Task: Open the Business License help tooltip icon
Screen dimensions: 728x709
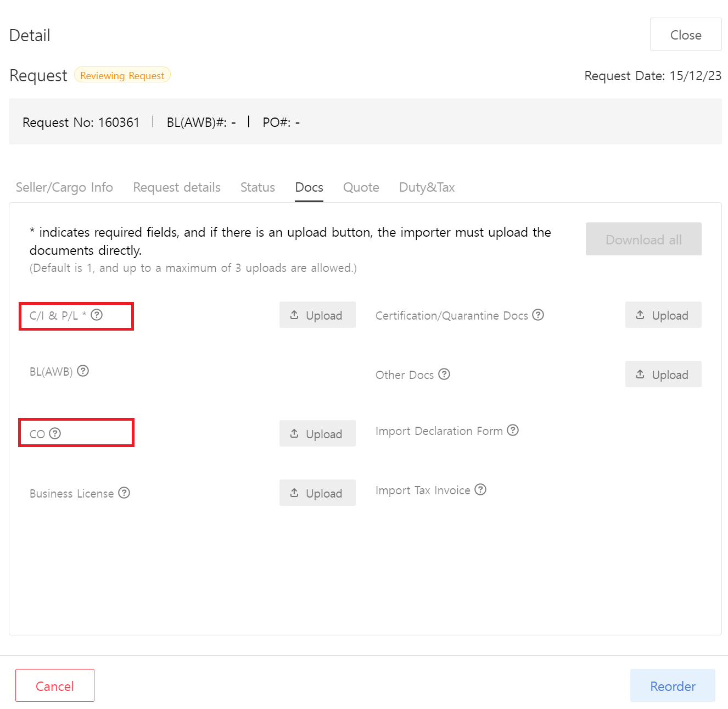Action: (124, 493)
